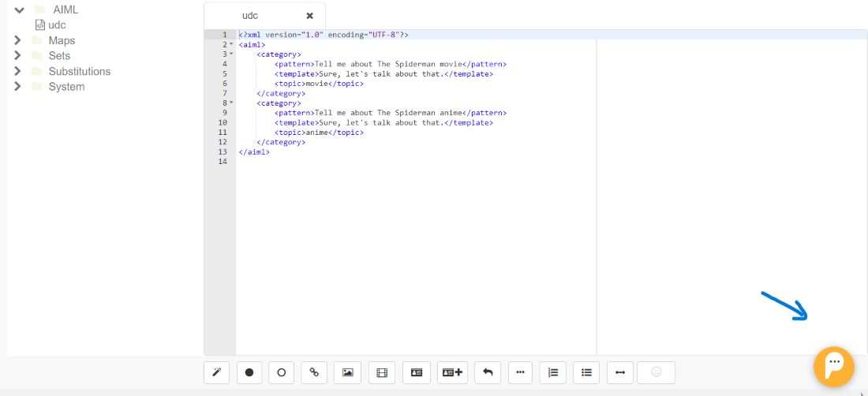Click the link chain toolbar button
The width and height of the screenshot is (868, 396).
[x=314, y=373]
